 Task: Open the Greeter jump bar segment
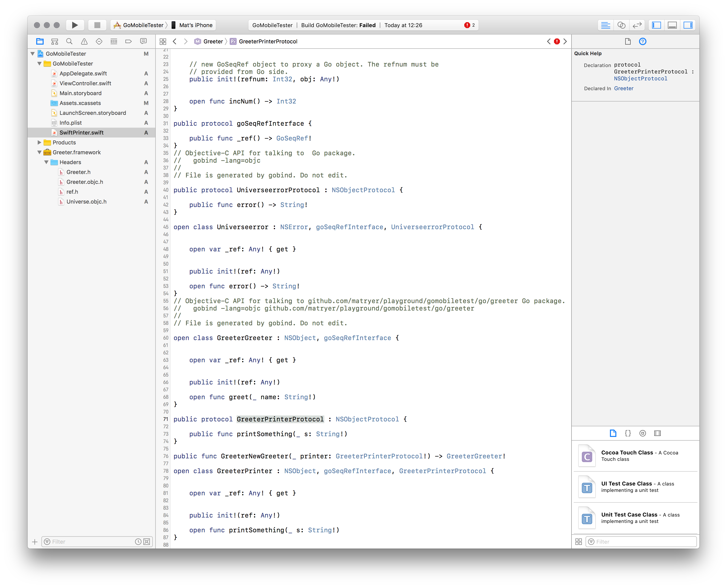click(x=208, y=41)
